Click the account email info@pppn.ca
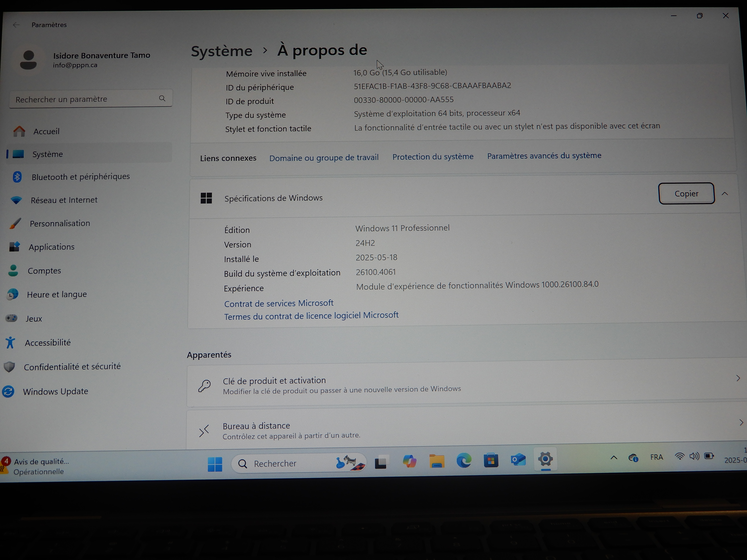Screen dimensions: 747x560 click(75, 65)
